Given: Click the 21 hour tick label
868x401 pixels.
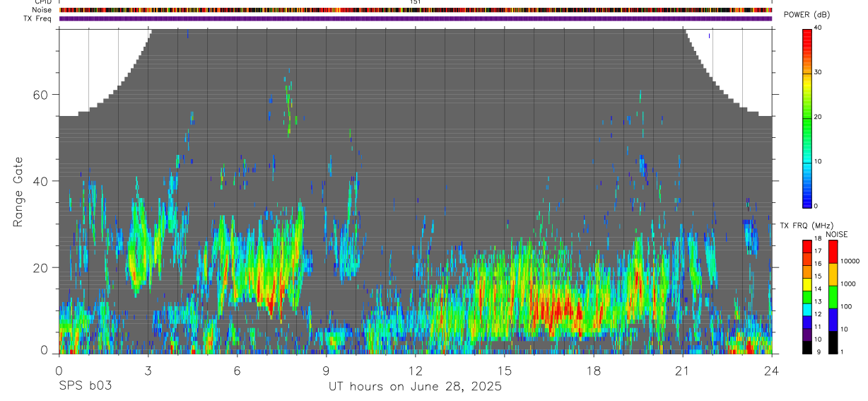Looking at the screenshot, I should click(x=683, y=371).
